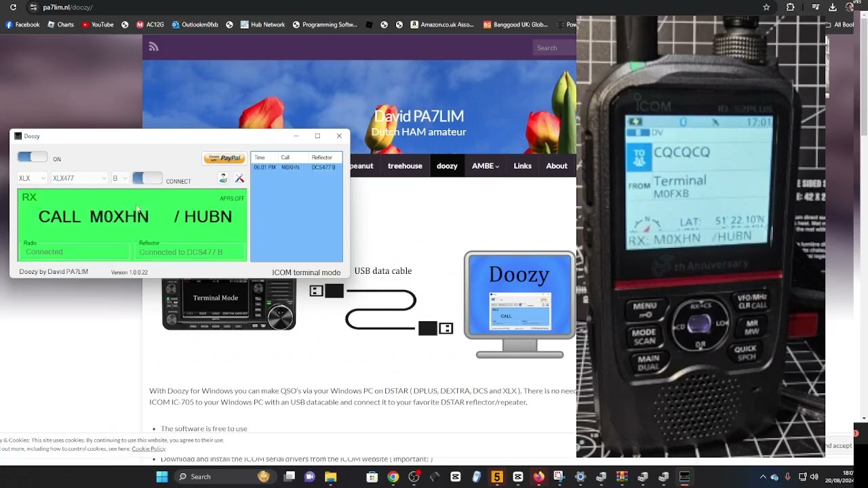868x488 pixels.
Task: Open File Explorer from the taskbar
Action: click(x=330, y=476)
